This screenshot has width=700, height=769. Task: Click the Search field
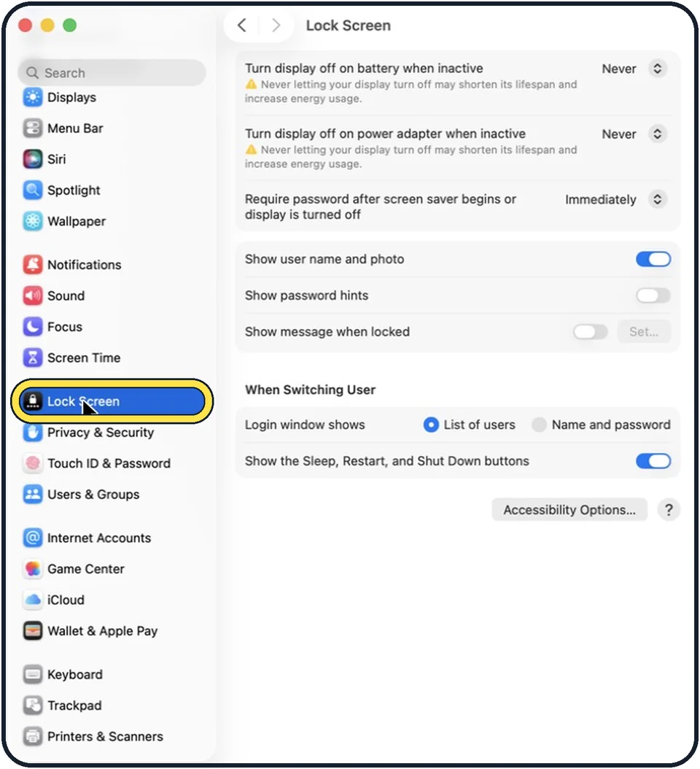tap(112, 73)
